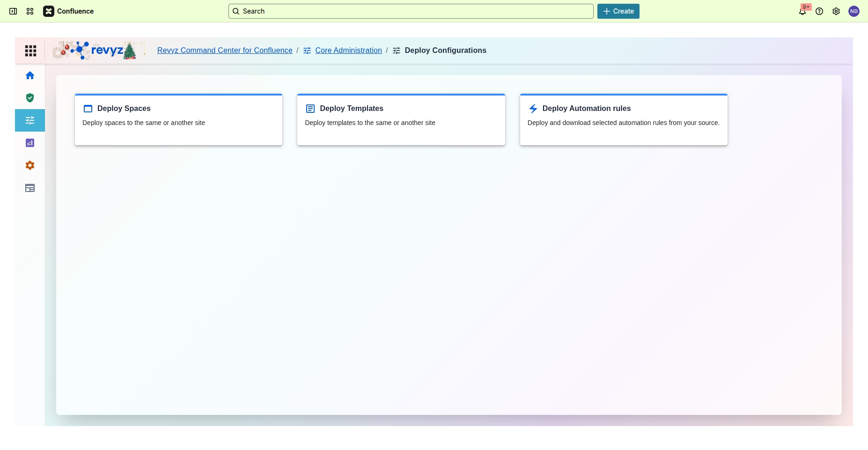The height and width of the screenshot is (450, 868).
Task: Go to Revyz Command Center for Confluence link
Action: point(225,51)
